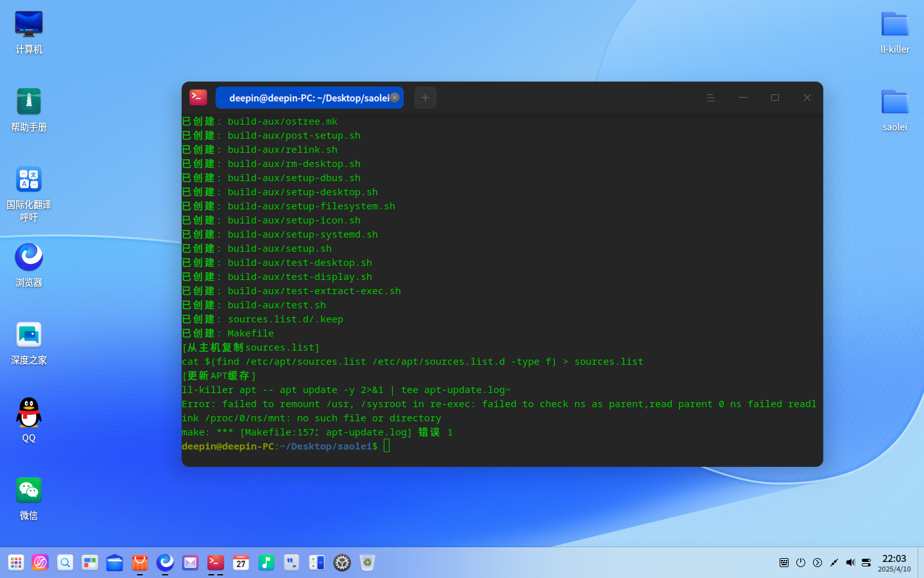Click the power button in the system tray

801,563
